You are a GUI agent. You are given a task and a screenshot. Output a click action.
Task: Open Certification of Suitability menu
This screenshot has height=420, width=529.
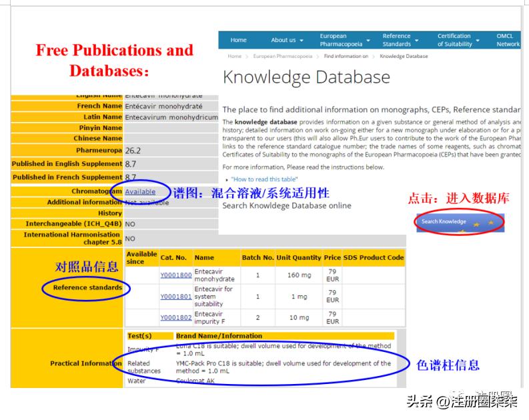pyautogui.click(x=454, y=40)
